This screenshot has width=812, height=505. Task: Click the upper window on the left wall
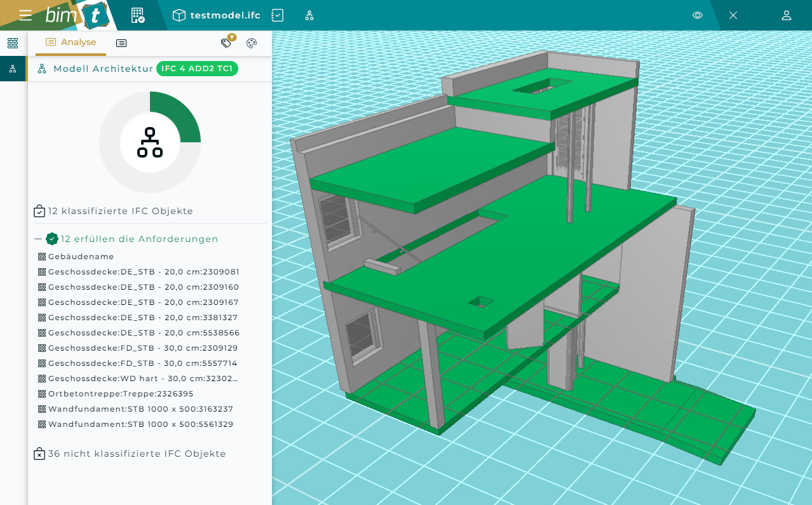tap(337, 219)
